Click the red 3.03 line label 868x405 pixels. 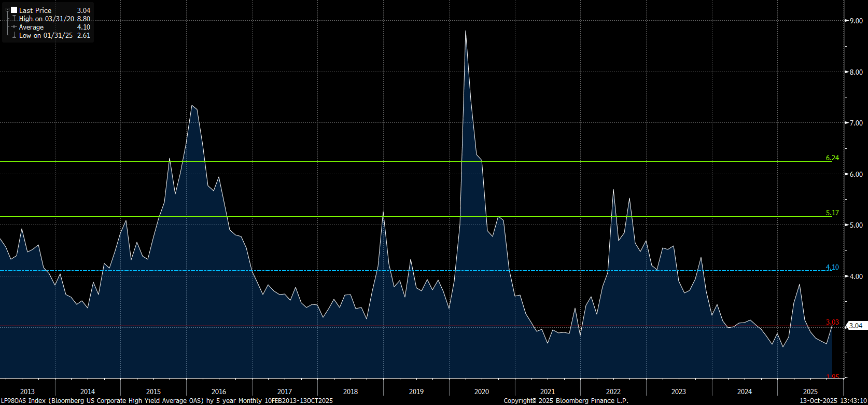pyautogui.click(x=832, y=322)
